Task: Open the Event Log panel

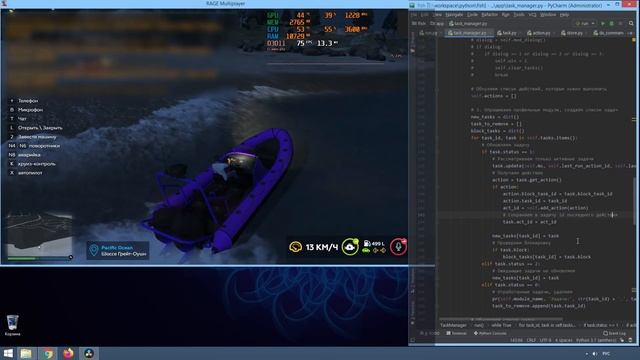Action: pyautogui.click(x=614, y=333)
